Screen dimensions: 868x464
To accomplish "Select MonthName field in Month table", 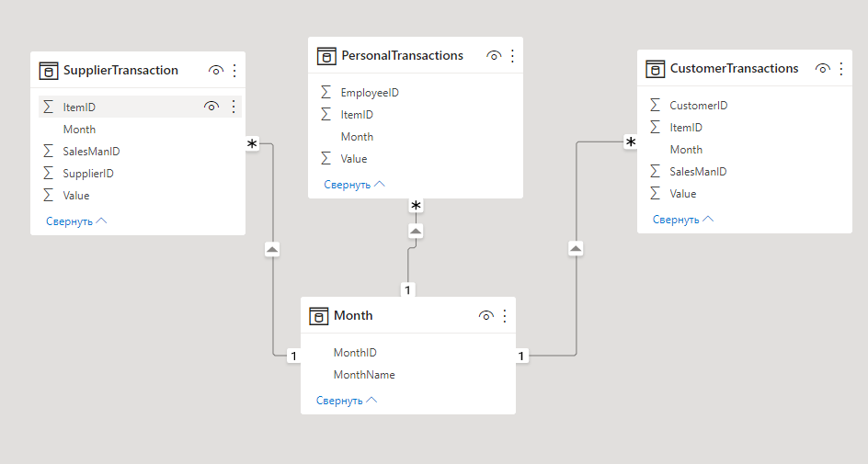I will 364,375.
